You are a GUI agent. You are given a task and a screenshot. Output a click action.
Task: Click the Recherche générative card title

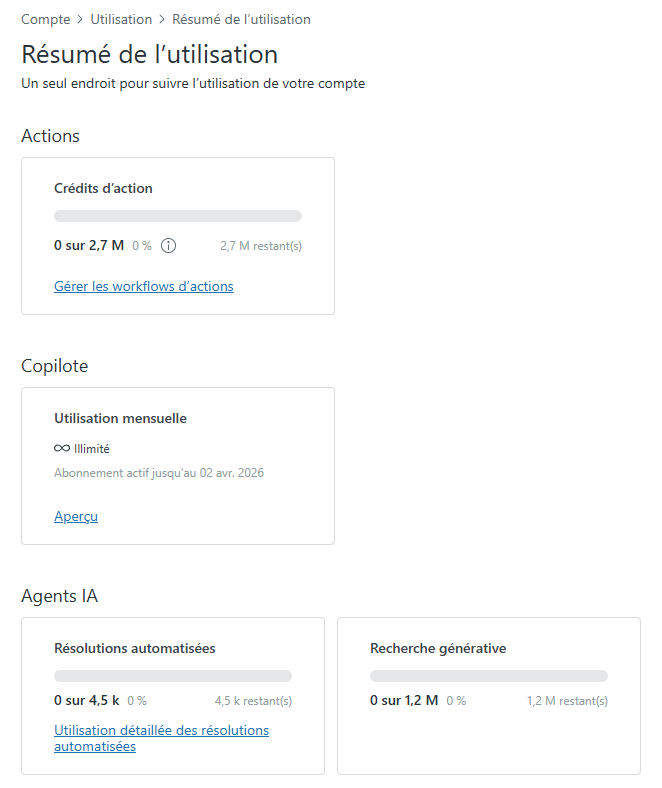tap(438, 649)
